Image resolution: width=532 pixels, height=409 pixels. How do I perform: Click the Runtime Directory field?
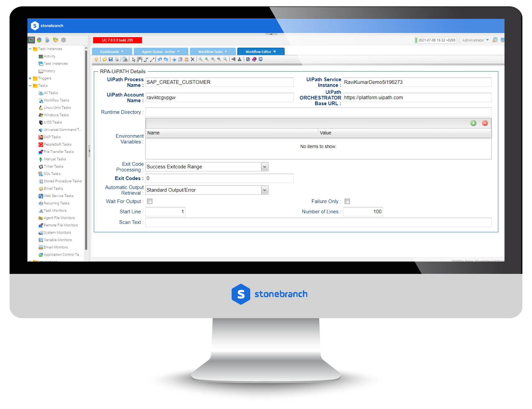coord(318,112)
